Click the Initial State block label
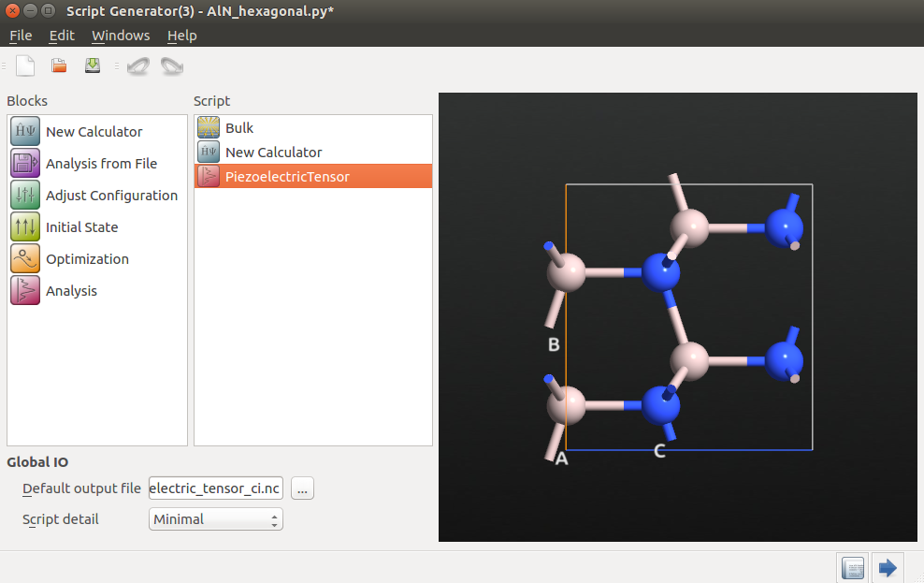Image resolution: width=924 pixels, height=583 pixels. click(82, 227)
